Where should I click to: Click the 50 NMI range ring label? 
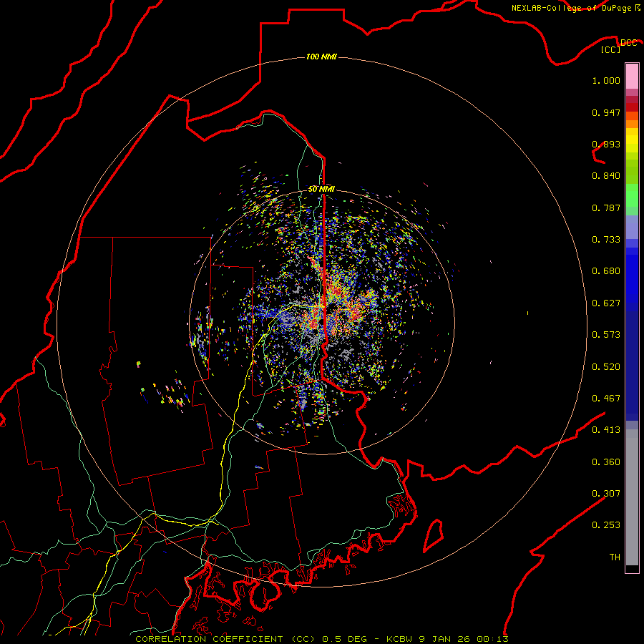tap(321, 189)
